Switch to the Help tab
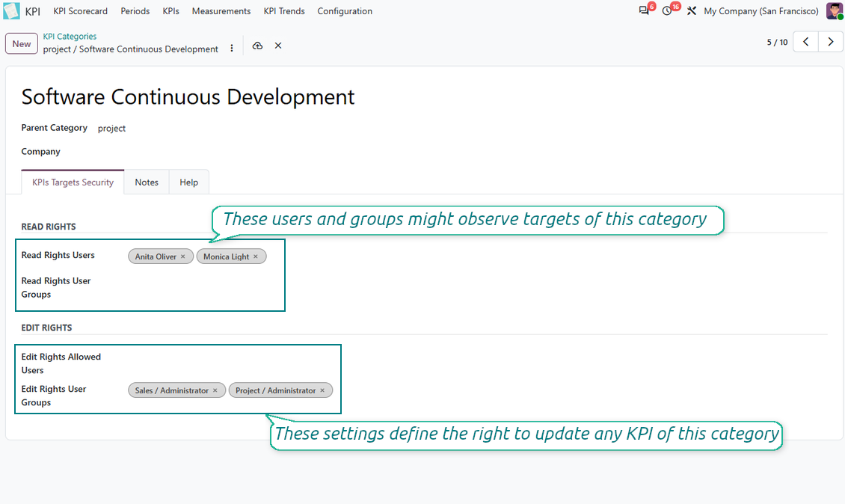Image resolution: width=845 pixels, height=504 pixels. pos(188,182)
